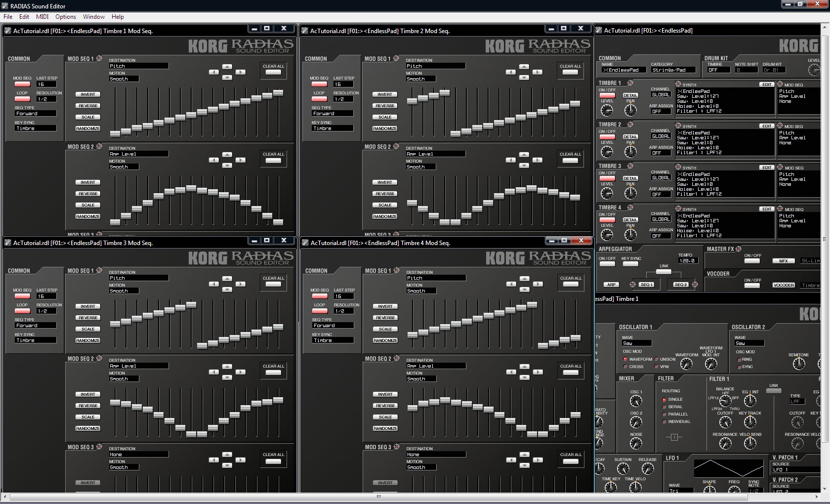The height and width of the screenshot is (504, 830).
Task: Open Smooth motion dropdown in Timbre 1 Mod Seq 2
Action: pyautogui.click(x=124, y=167)
